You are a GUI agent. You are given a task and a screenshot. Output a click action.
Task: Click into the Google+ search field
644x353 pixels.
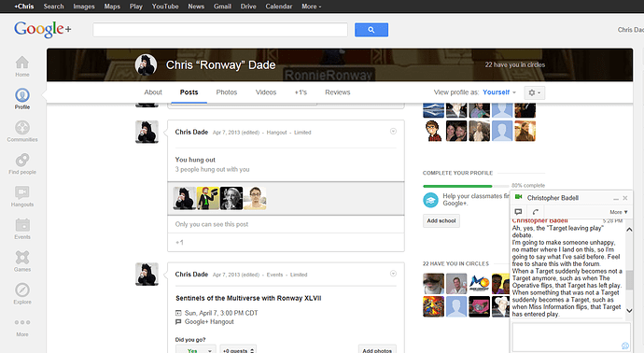pyautogui.click(x=220, y=30)
